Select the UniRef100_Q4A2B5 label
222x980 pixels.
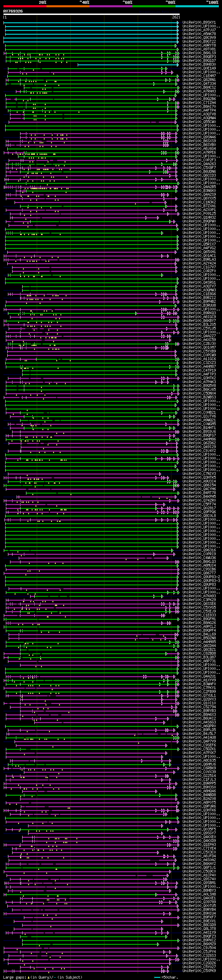tap(199, 187)
